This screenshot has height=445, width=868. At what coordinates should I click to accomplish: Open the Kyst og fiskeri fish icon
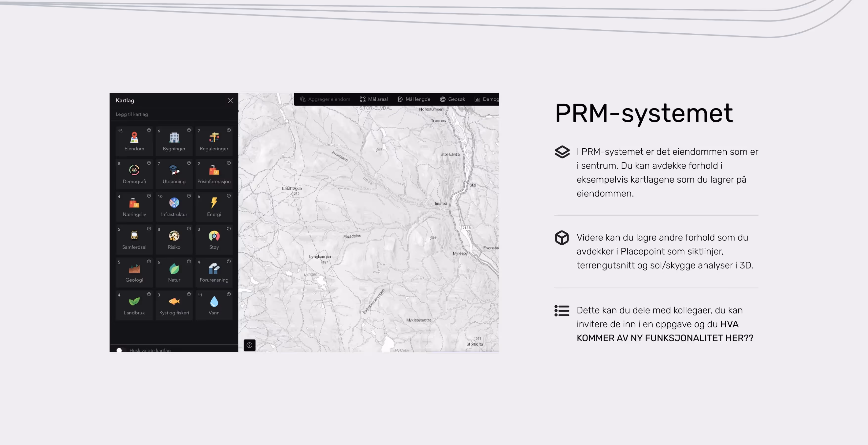pos(174,301)
